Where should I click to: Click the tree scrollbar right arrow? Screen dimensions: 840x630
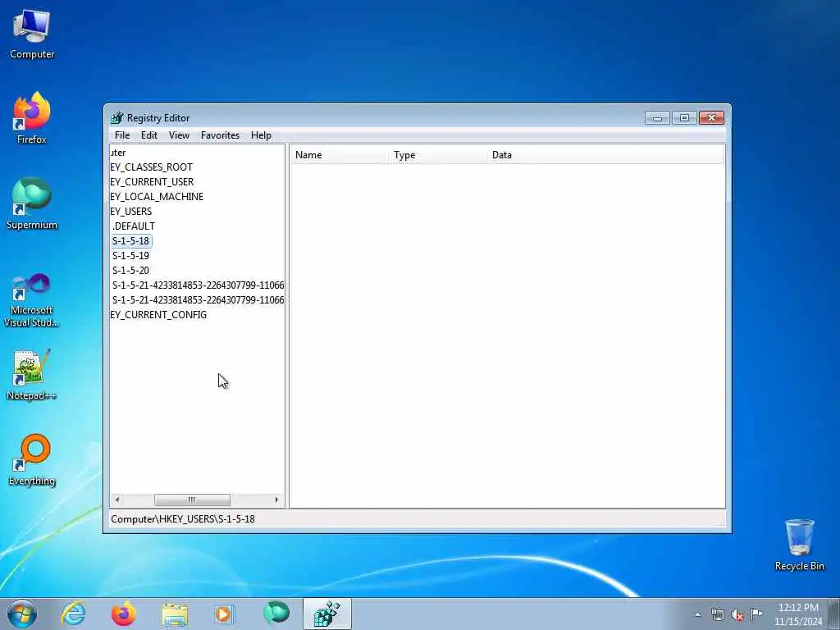click(x=276, y=500)
